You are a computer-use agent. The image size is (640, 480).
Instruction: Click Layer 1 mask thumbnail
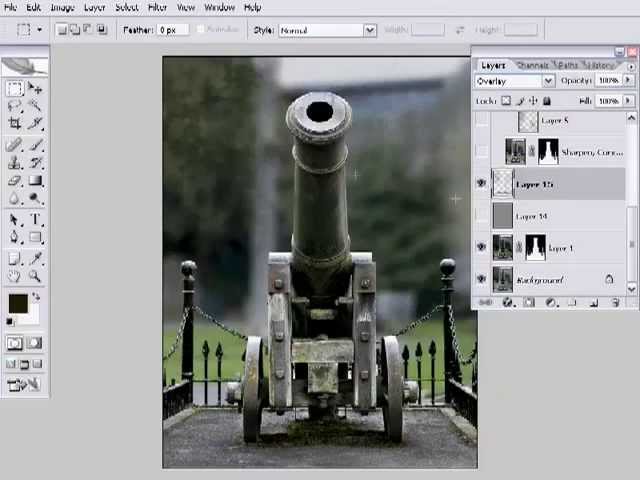535,247
